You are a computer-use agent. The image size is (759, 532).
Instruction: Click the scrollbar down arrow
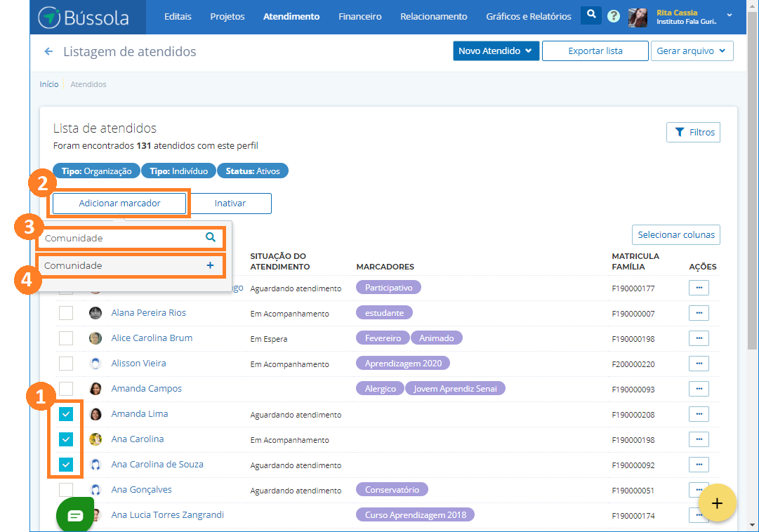pyautogui.click(x=752, y=526)
